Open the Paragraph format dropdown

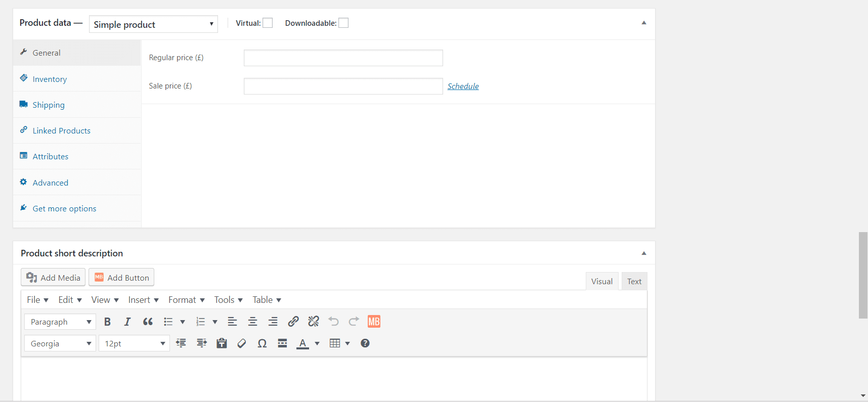point(60,322)
